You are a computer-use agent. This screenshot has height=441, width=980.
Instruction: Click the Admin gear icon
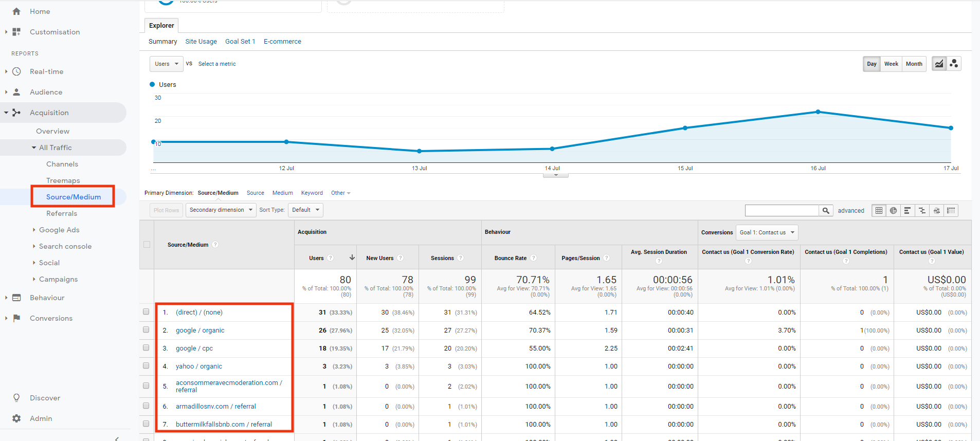click(16, 418)
